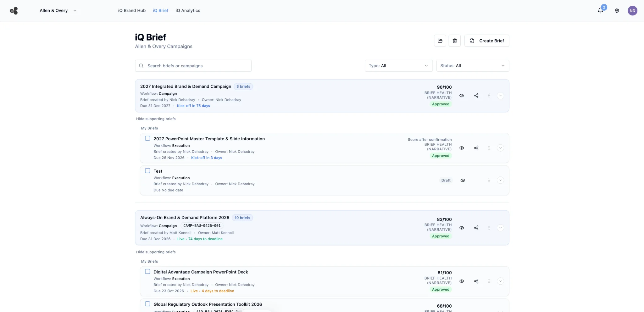Click the trash icon beside Create Brief

click(454, 41)
